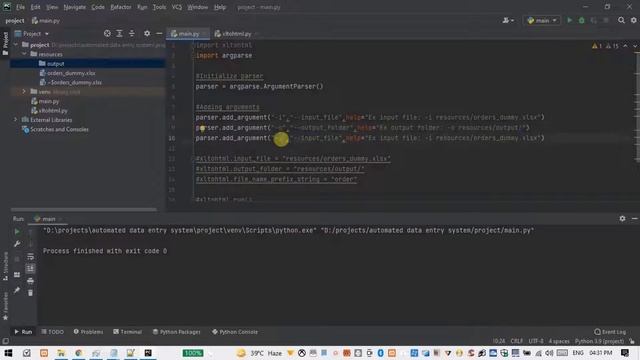
Task: Open the Window menu
Action: point(198,7)
